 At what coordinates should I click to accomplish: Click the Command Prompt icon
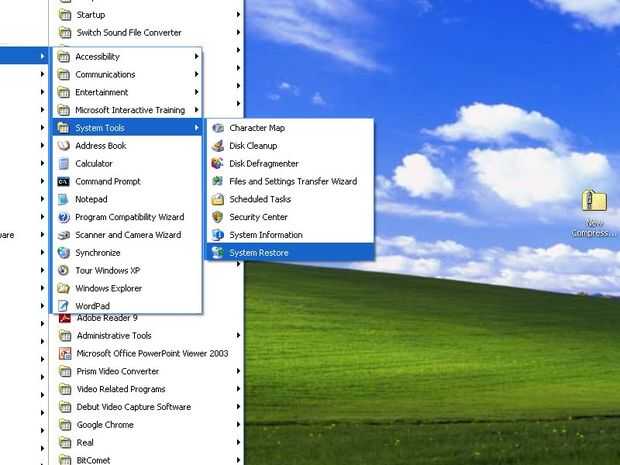(64, 181)
